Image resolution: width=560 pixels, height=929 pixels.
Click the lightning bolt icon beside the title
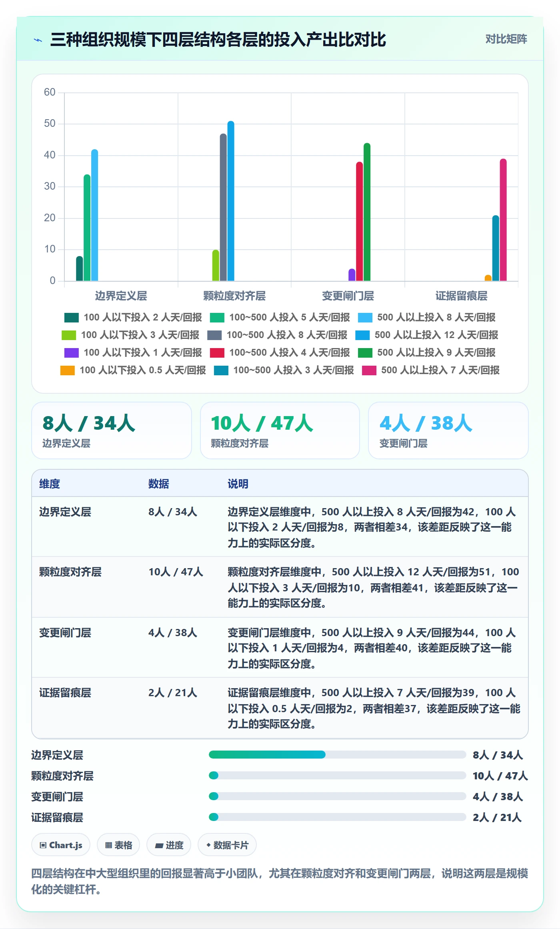[x=38, y=40]
